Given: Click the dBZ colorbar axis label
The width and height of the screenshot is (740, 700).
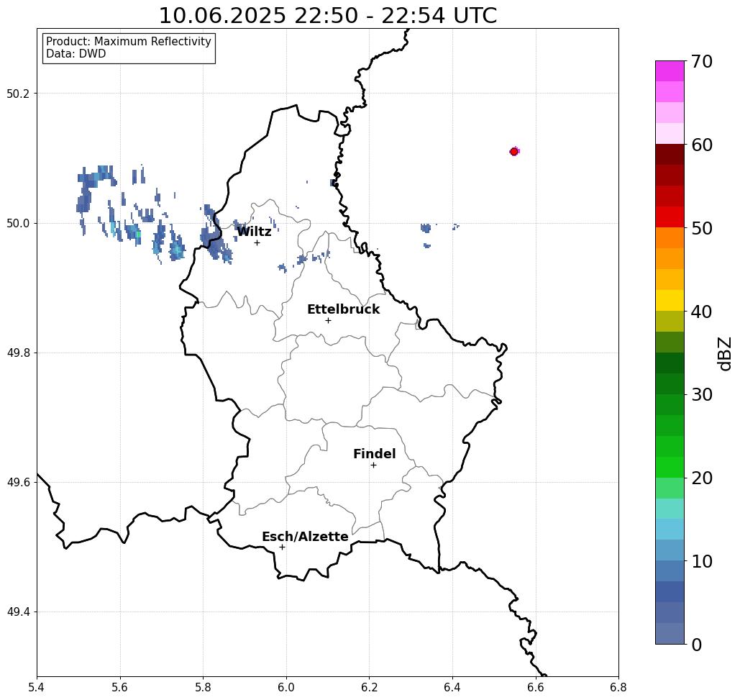Looking at the screenshot, I should click(x=724, y=353).
